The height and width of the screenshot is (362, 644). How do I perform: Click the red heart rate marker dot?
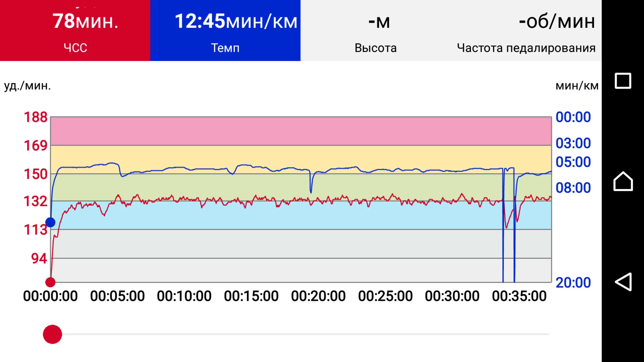coord(50,282)
